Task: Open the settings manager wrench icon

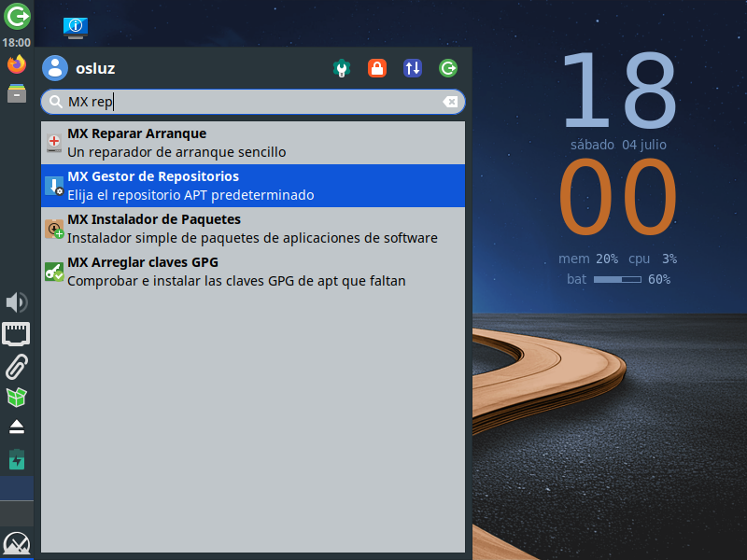Action: (x=342, y=68)
